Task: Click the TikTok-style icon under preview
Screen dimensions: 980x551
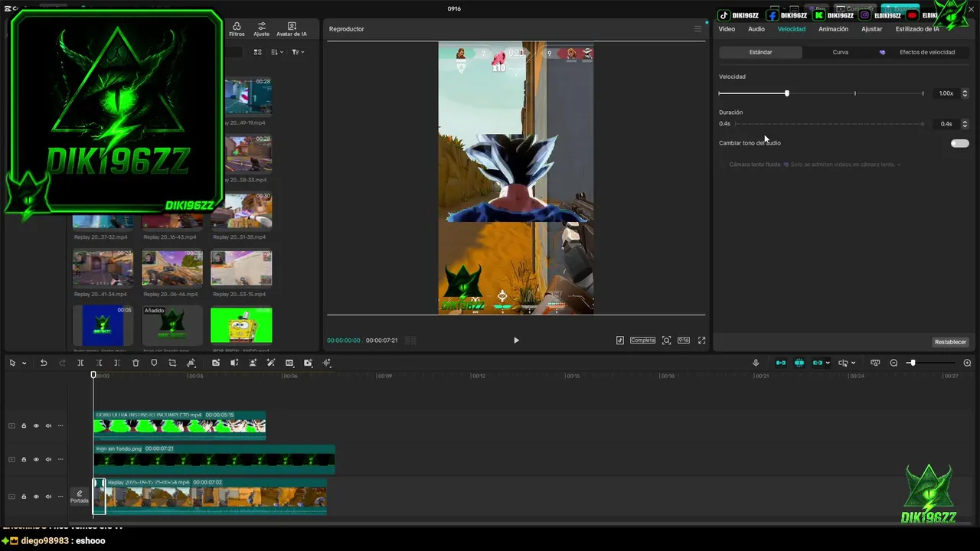Action: point(620,341)
